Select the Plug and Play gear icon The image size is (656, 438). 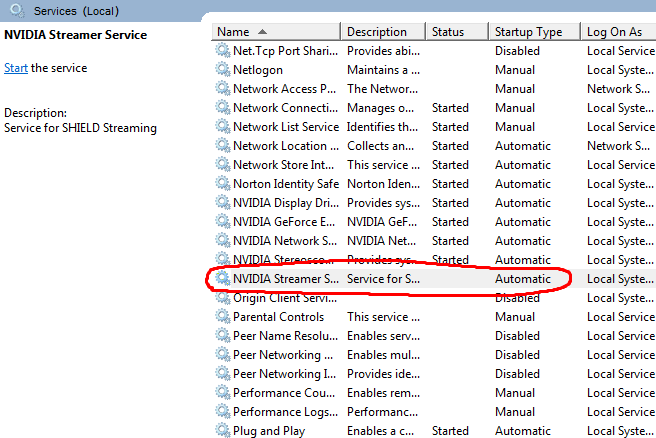pyautogui.click(x=222, y=431)
